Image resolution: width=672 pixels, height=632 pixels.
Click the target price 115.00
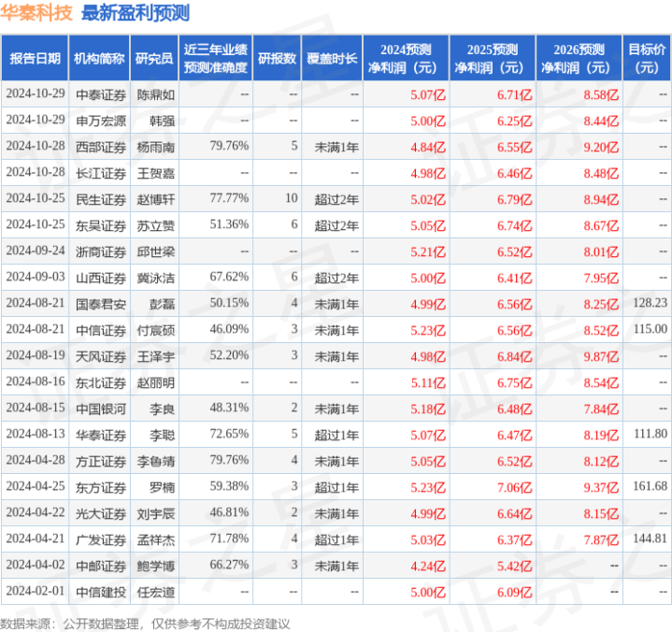(x=651, y=329)
